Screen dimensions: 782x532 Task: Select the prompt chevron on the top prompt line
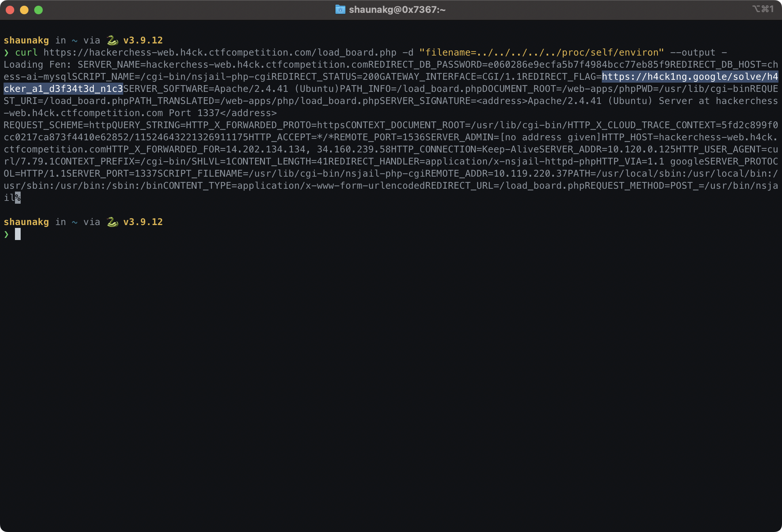tap(6, 52)
